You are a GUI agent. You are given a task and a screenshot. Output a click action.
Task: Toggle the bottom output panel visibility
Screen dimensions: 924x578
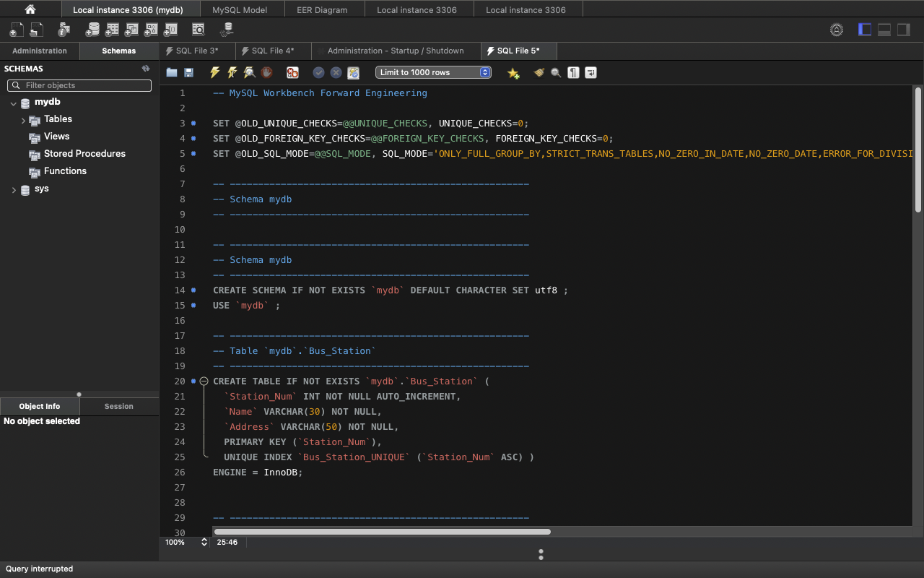[884, 30]
